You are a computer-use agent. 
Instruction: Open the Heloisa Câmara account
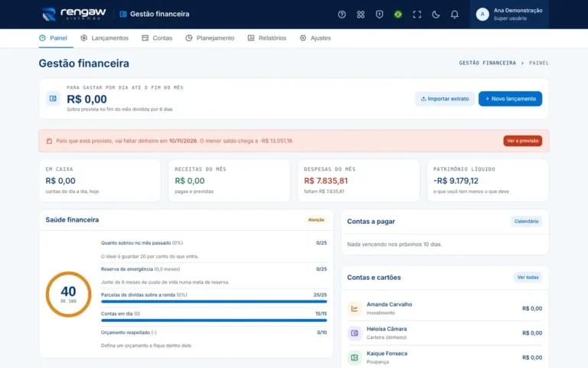click(x=444, y=333)
